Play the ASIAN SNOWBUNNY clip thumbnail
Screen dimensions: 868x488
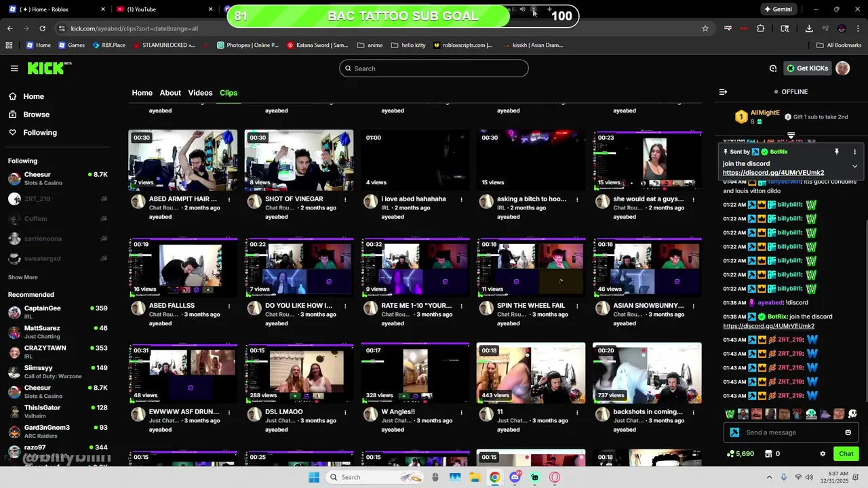647,267
